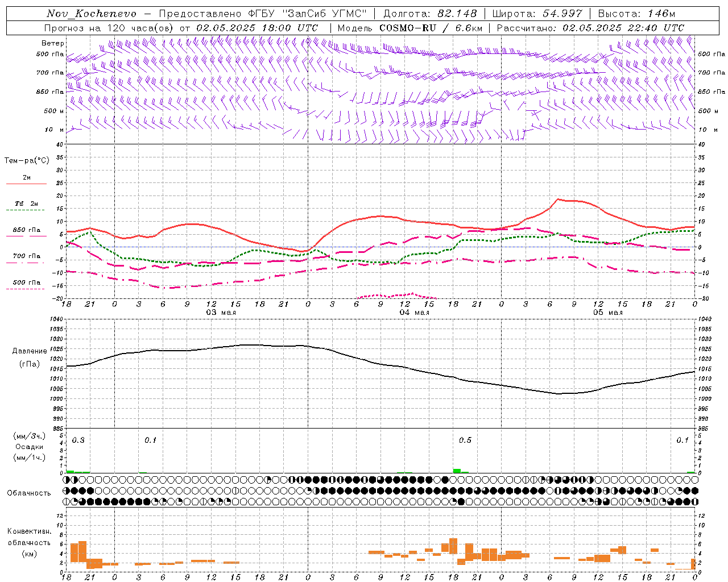This screenshot has height=582, width=728.
Task: Click the "850 гПа" entry in temperature legend
Action: (x=26, y=230)
